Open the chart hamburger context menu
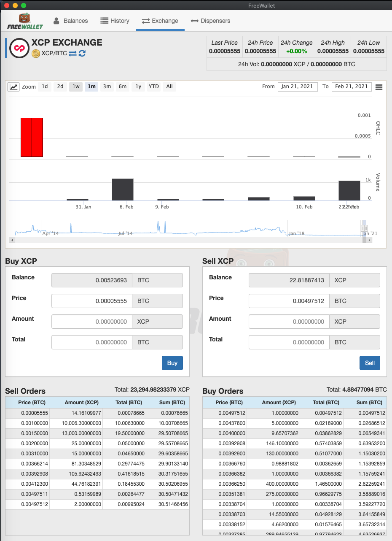 pos(379,87)
